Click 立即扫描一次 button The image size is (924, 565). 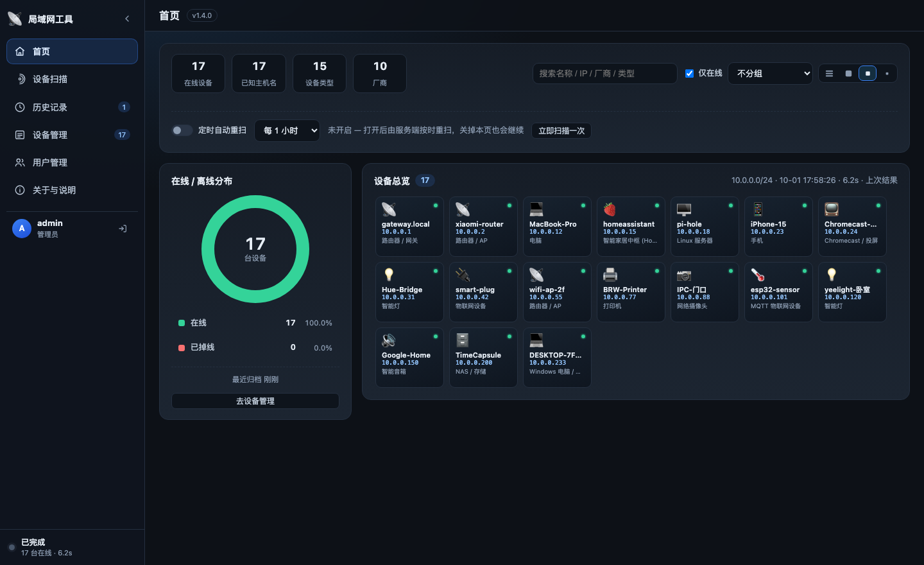pyautogui.click(x=561, y=130)
